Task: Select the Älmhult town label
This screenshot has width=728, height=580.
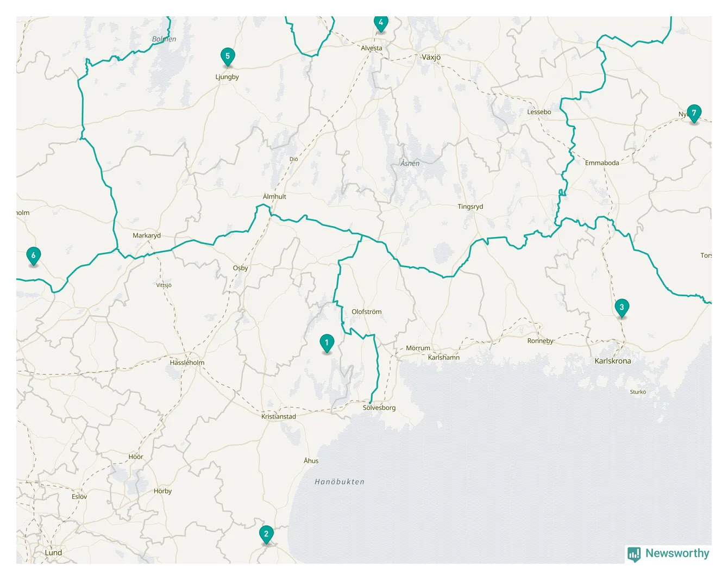Action: (x=274, y=196)
